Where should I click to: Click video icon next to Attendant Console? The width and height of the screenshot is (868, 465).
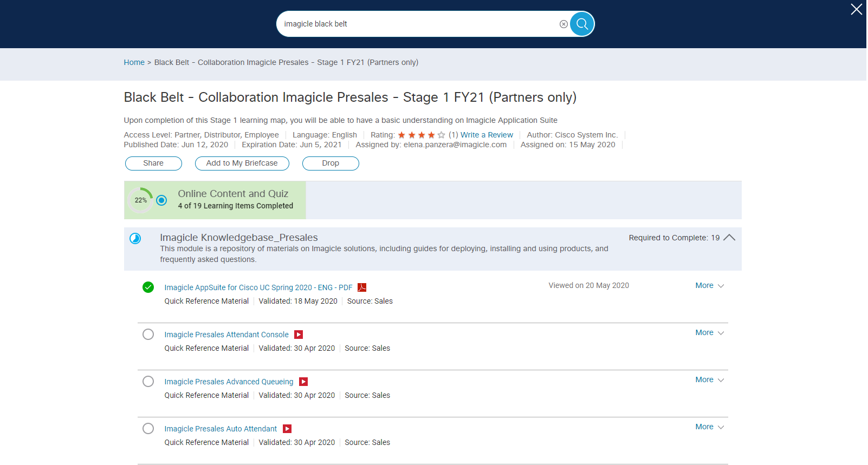(299, 335)
